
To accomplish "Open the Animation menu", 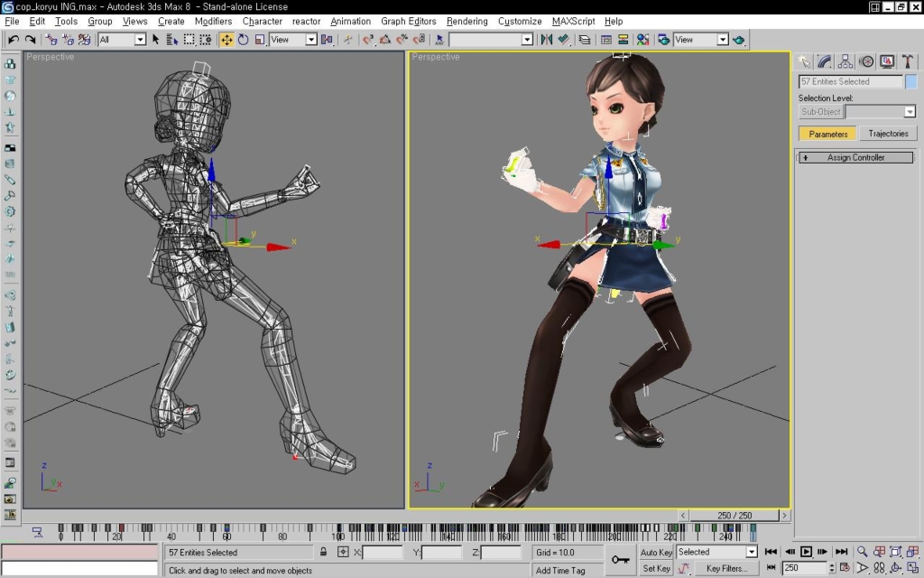I will tap(351, 22).
